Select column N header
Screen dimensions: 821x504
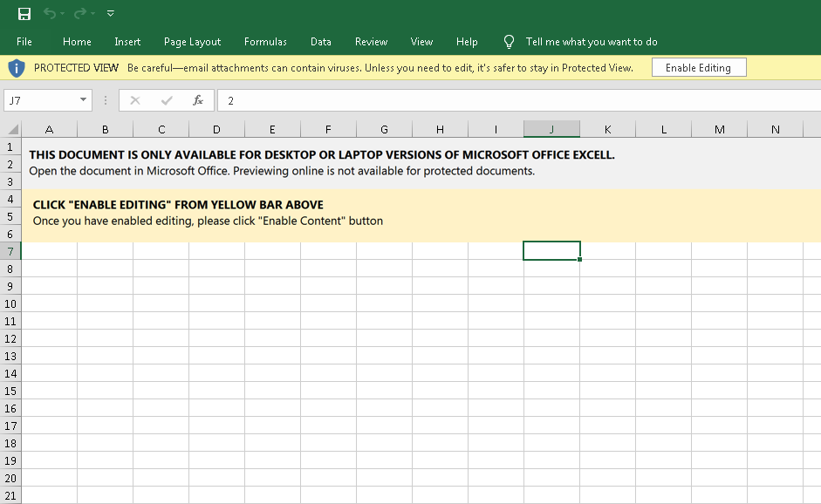776,129
